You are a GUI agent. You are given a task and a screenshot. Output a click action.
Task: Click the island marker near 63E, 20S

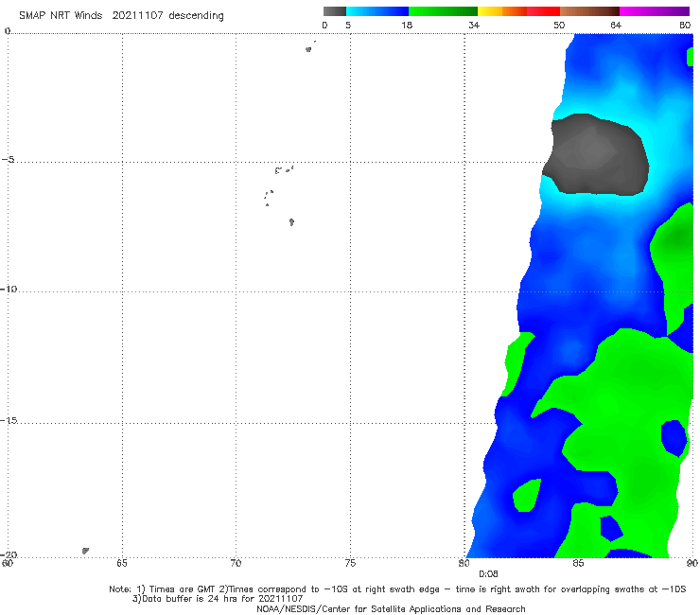click(85, 551)
